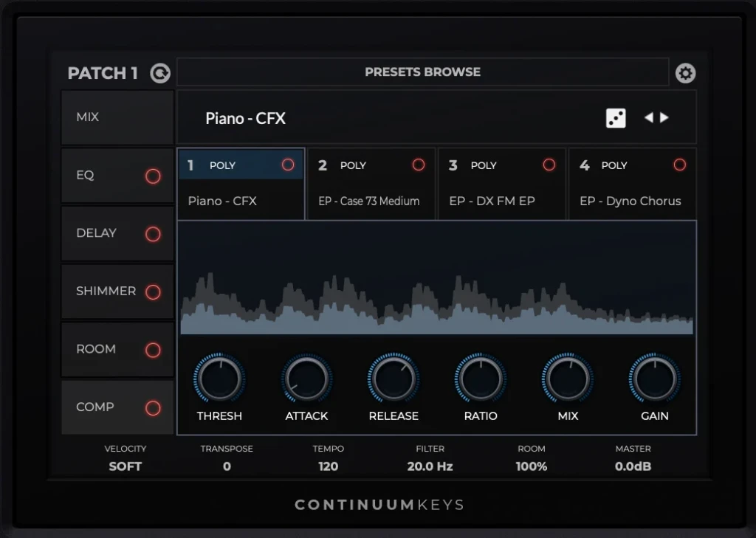The width and height of the screenshot is (756, 538).
Task: Click the FILTER value 20.0 Hz
Action: coord(430,466)
